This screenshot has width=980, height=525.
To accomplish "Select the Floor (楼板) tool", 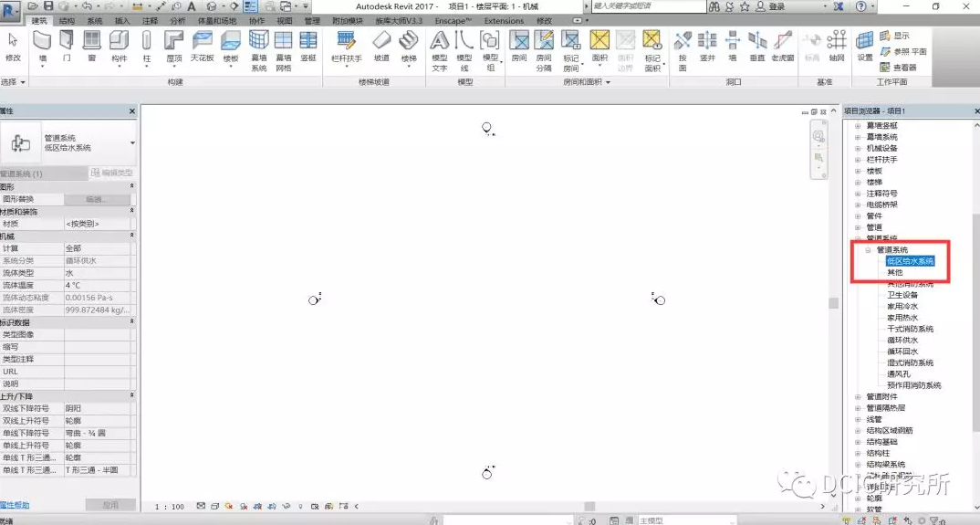I will click(231, 47).
